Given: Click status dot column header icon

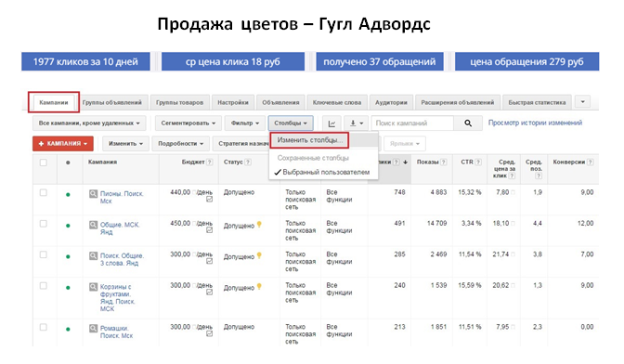Looking at the screenshot, I should (x=68, y=162).
